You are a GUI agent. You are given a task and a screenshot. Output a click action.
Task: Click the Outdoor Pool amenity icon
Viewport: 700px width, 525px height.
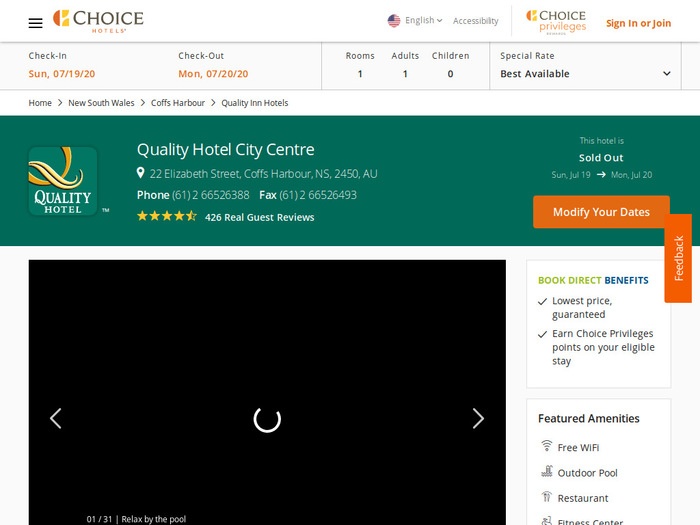point(547,471)
